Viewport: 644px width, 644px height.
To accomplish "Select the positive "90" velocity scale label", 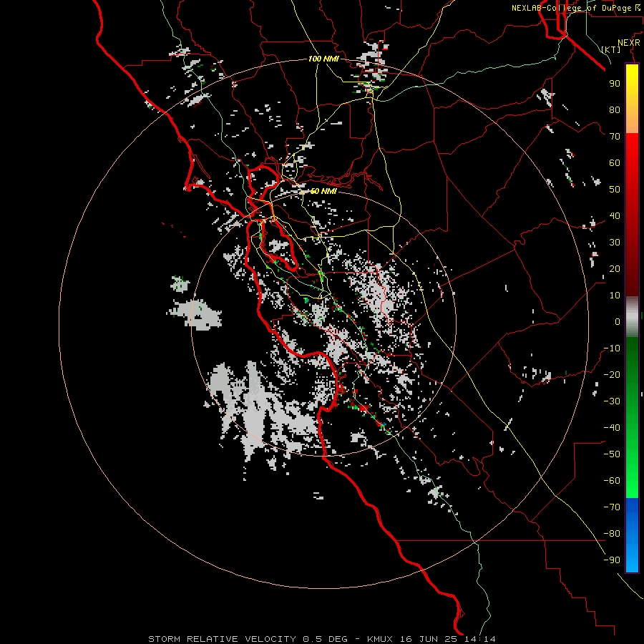I will (x=615, y=84).
